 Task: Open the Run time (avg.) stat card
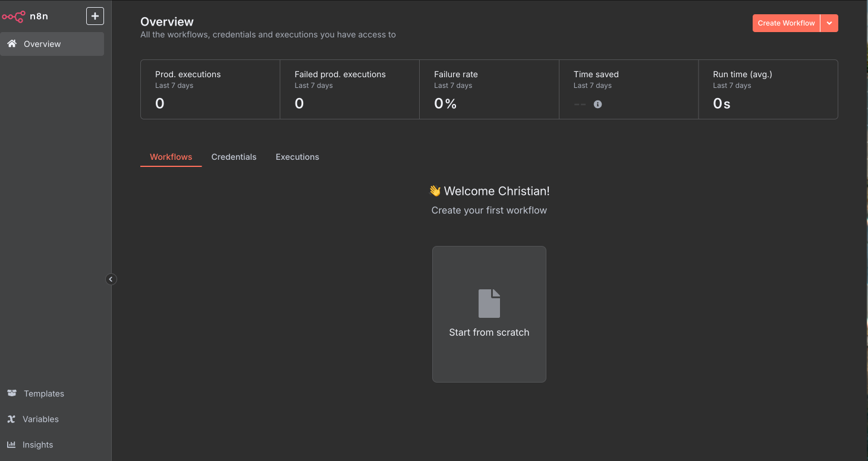[x=768, y=89]
